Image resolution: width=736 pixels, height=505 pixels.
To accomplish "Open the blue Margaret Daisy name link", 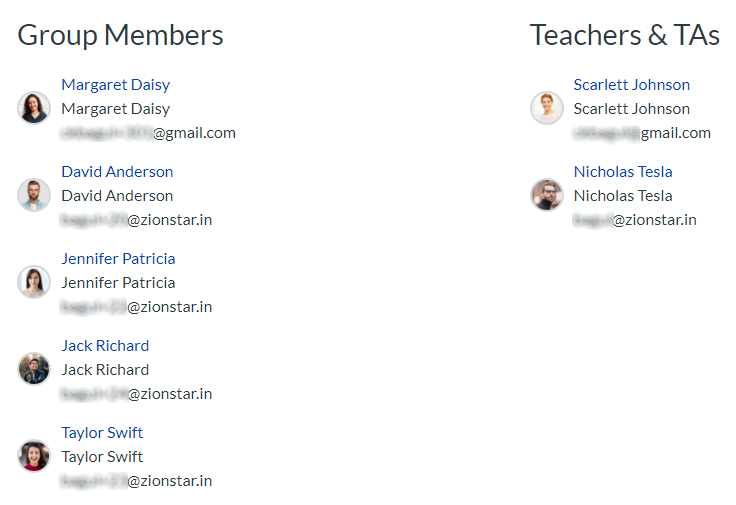I will (115, 85).
